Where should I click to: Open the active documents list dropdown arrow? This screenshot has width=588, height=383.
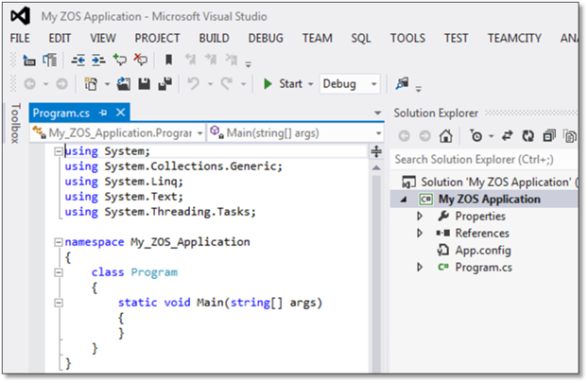click(x=377, y=113)
